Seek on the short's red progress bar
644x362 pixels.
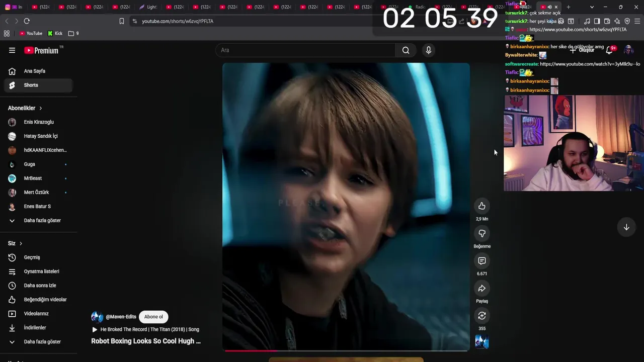pos(346,350)
